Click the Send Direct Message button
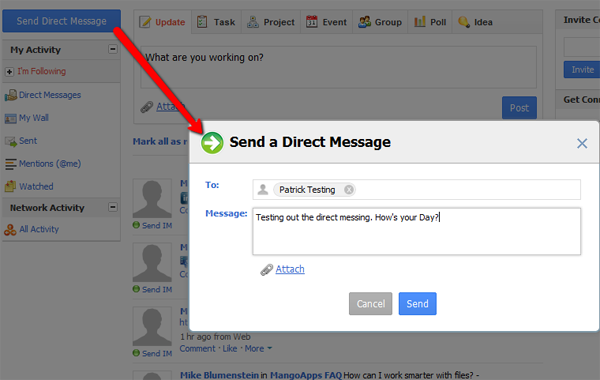Image resolution: width=600 pixels, height=380 pixels. (x=61, y=21)
